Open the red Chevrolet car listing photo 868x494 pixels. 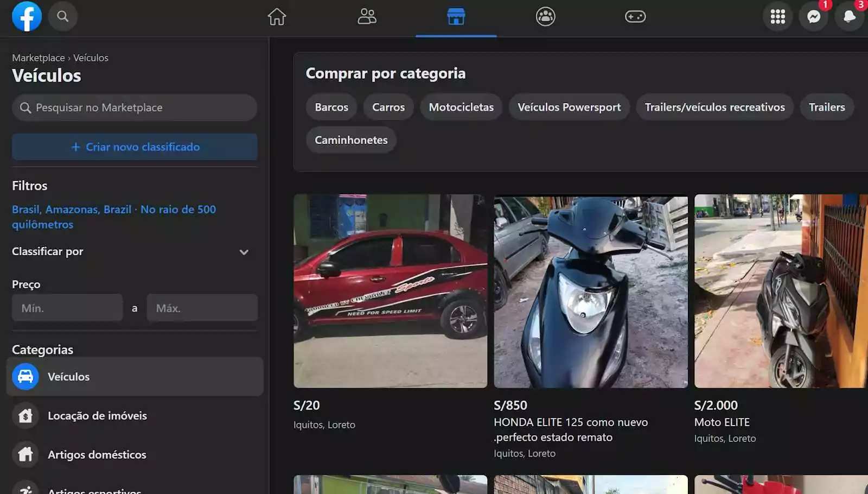(391, 291)
